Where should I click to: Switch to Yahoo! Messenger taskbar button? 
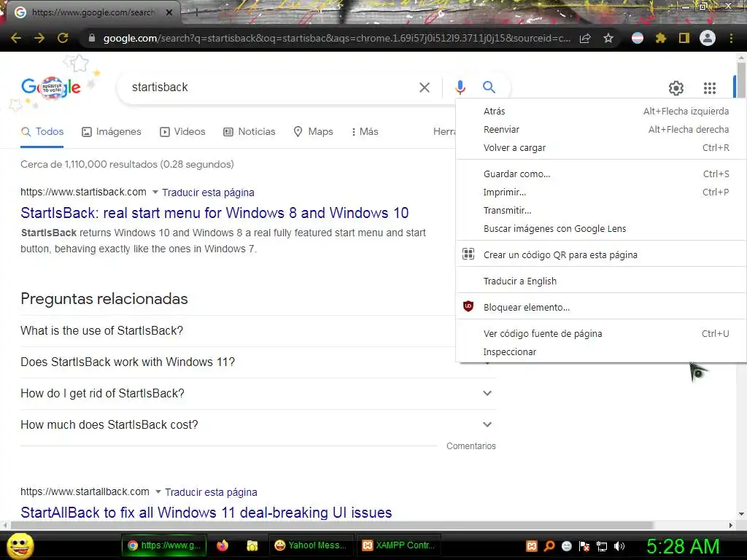click(311, 545)
